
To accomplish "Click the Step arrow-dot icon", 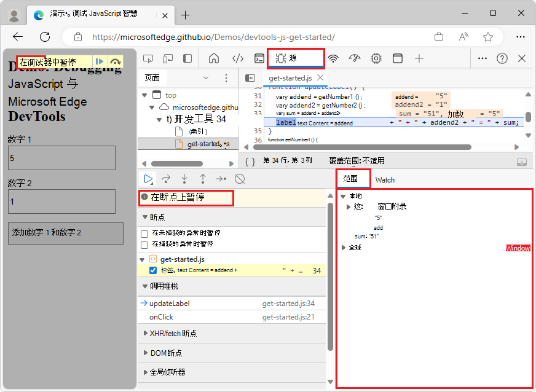I will pos(221,179).
